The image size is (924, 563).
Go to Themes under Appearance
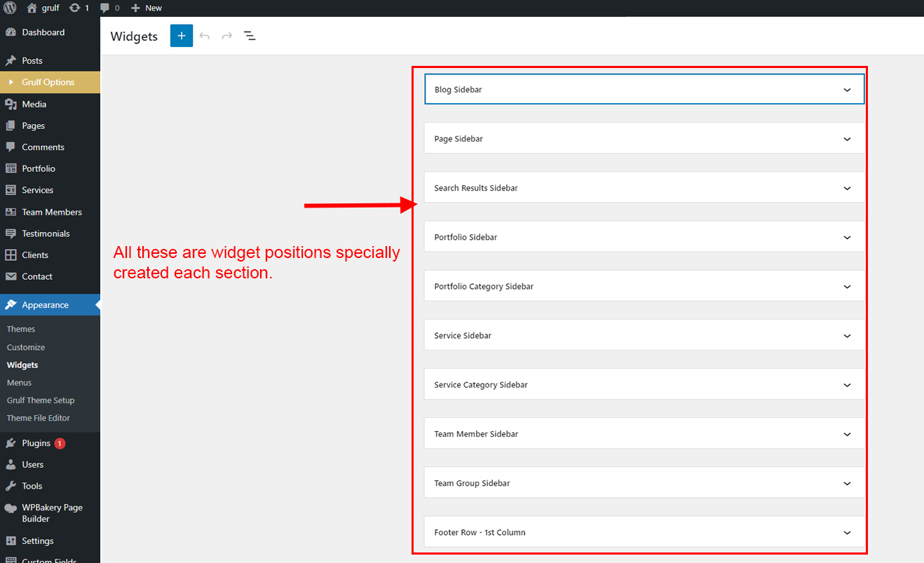click(x=21, y=329)
